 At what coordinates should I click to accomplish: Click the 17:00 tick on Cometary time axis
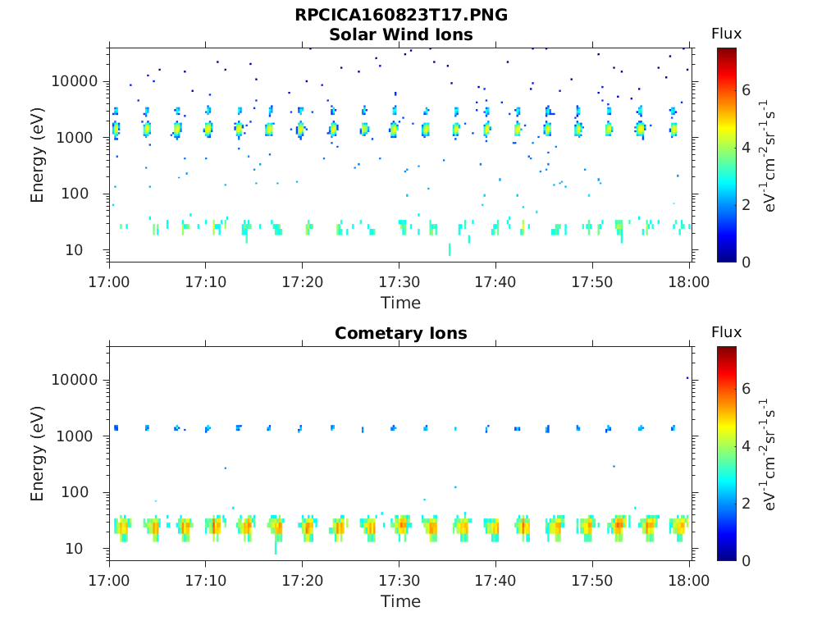(109, 580)
